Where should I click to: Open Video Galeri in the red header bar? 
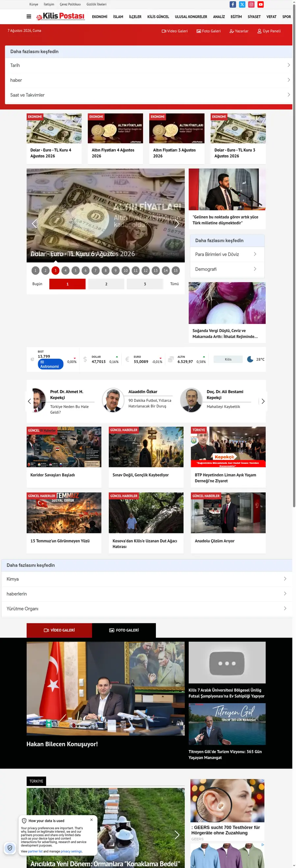175,31
